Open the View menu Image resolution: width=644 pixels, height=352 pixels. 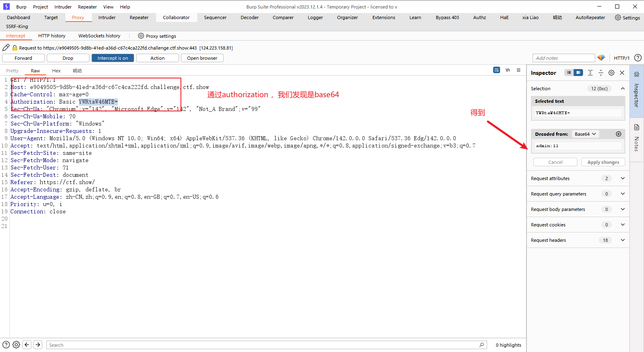108,7
